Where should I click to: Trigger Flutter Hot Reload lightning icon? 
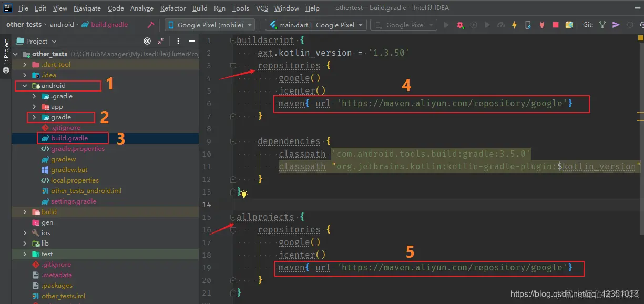514,25
